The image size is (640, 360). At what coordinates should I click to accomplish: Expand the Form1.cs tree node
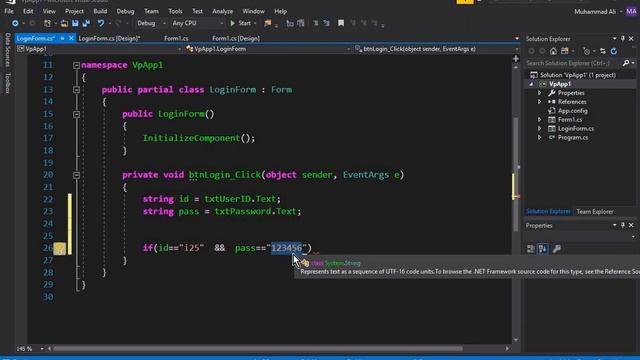[x=540, y=120]
